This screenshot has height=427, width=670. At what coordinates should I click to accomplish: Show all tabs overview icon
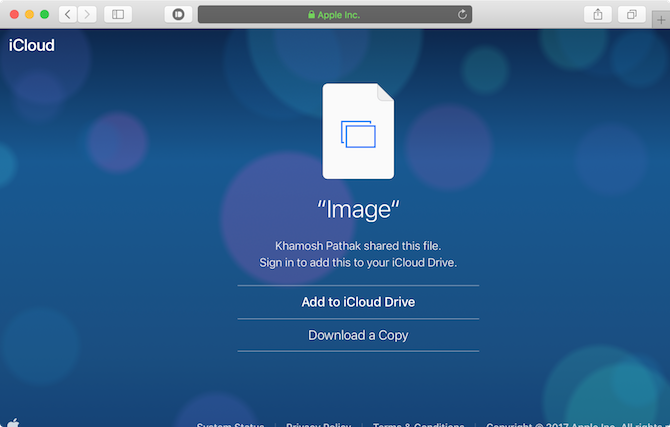[x=632, y=15]
